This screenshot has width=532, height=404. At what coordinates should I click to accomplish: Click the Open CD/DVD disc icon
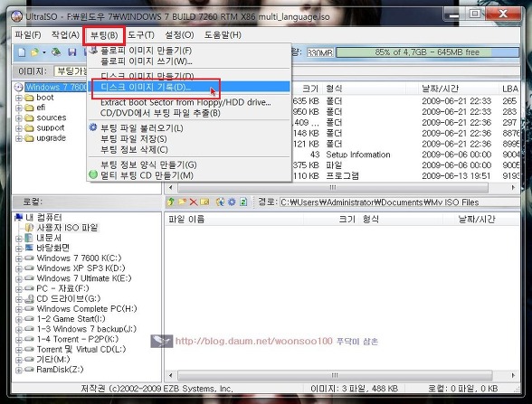click(x=56, y=52)
